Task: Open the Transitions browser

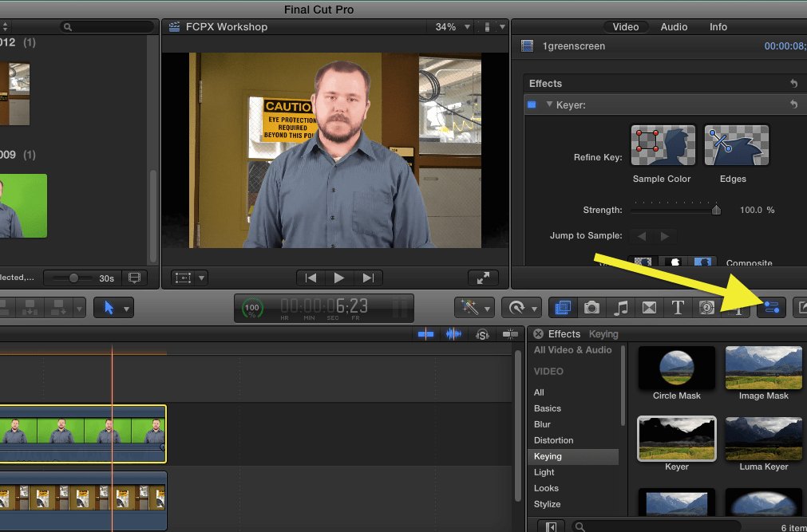Action: 649,307
